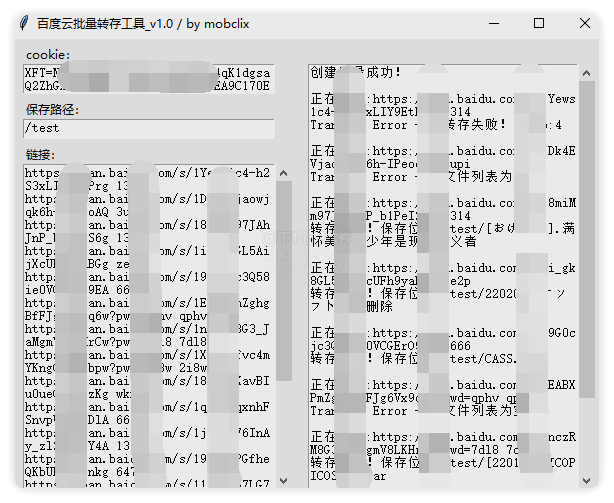Click the link line ending in avBI
Image resolution: width=614 pixels, height=503 pixels.
pyautogui.click(x=147, y=381)
